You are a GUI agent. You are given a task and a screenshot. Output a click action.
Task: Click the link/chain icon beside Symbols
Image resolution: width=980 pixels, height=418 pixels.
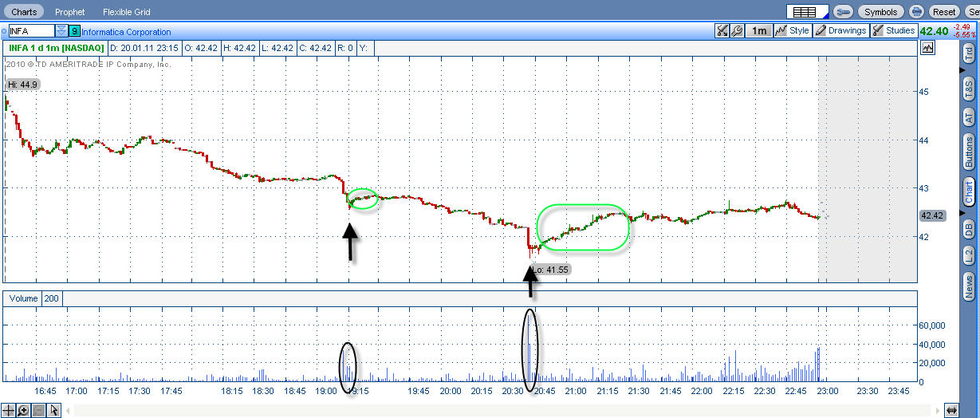pyautogui.click(x=844, y=11)
